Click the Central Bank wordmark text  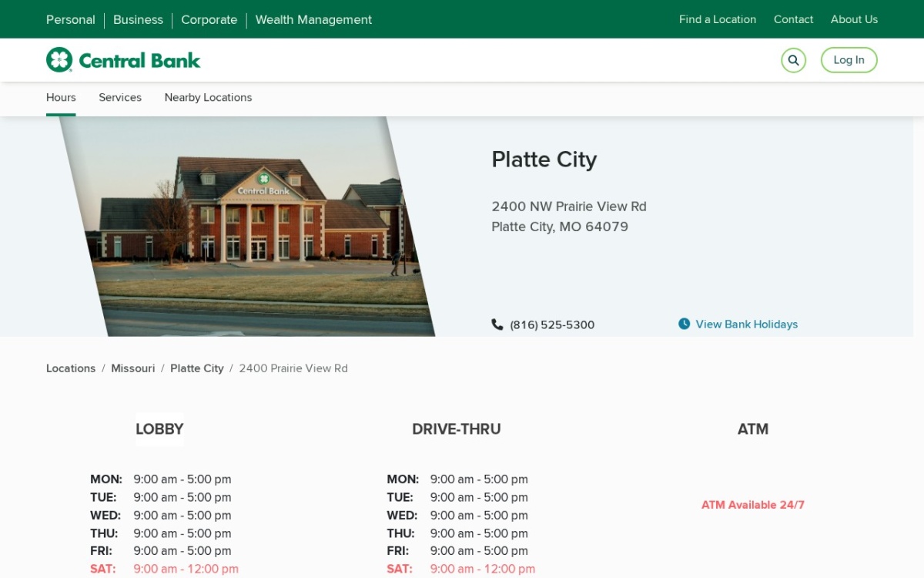click(139, 60)
